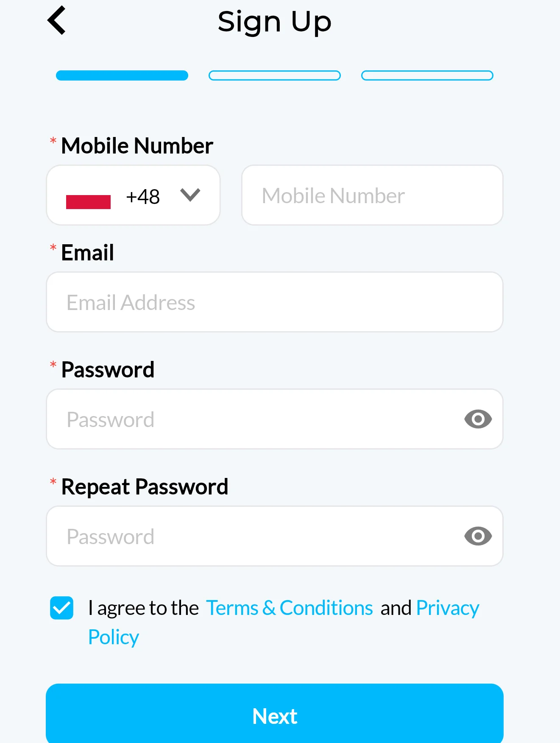Show password in the Password field
The height and width of the screenshot is (743, 560).
pyautogui.click(x=478, y=419)
